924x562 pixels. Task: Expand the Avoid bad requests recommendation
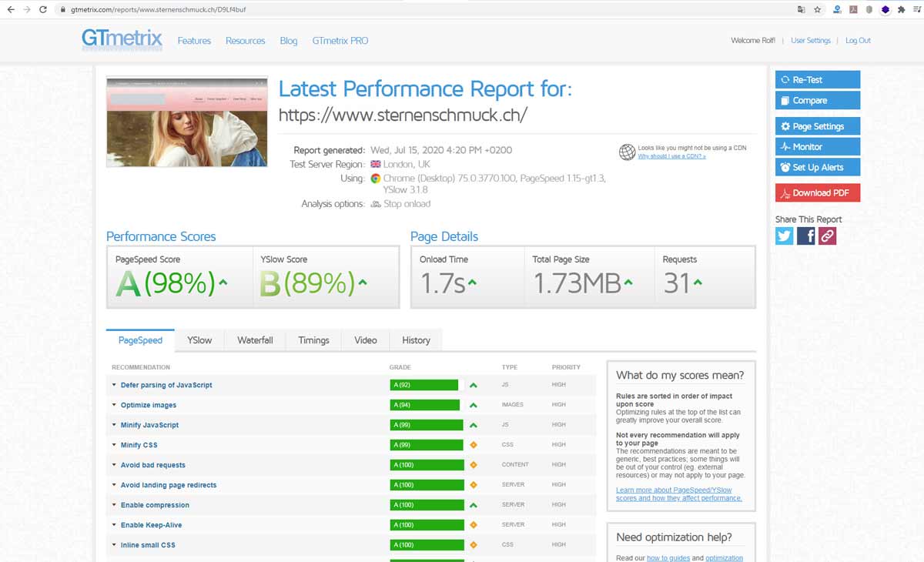tap(153, 465)
